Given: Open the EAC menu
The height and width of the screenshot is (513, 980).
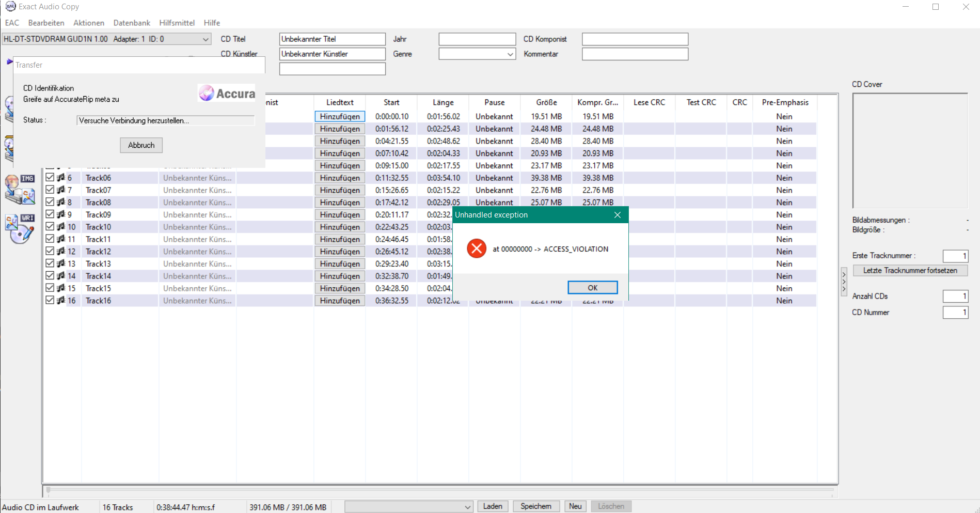Looking at the screenshot, I should (12, 23).
